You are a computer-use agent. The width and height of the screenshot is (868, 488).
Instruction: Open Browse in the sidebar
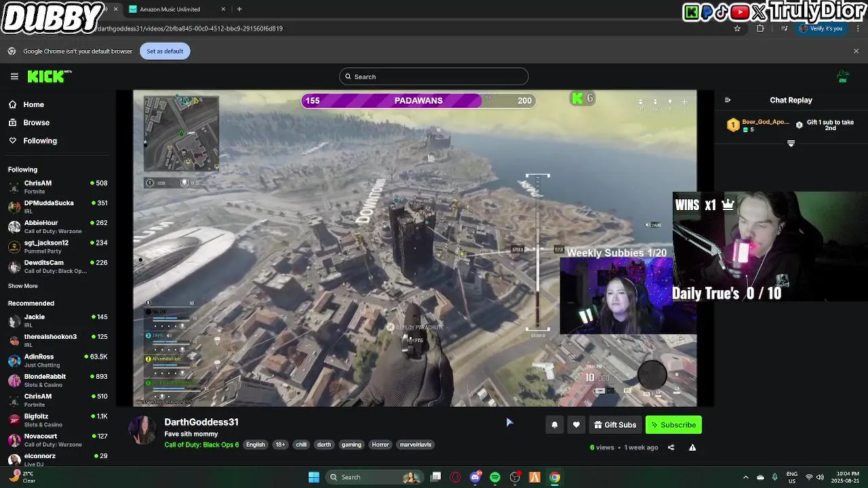coord(36,123)
